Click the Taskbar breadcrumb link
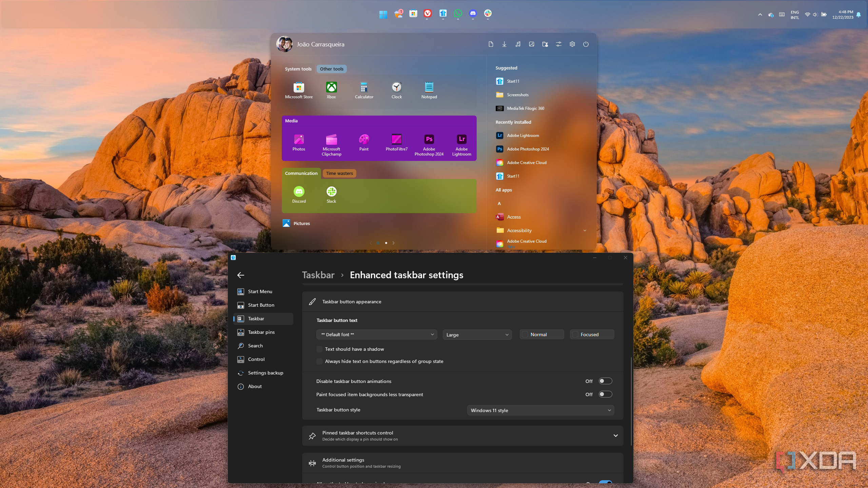 click(318, 275)
